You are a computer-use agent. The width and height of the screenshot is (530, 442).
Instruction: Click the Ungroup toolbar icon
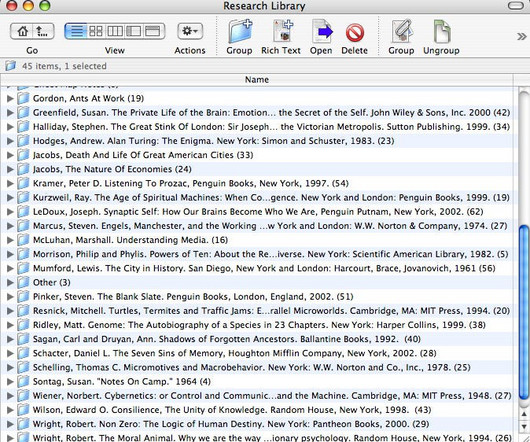coord(441,31)
